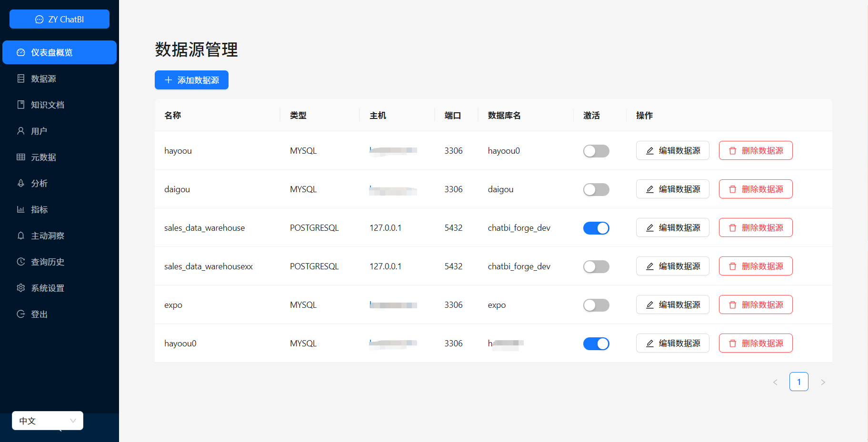Open the 分析 page
Image resolution: width=868 pixels, height=442 pixels.
click(x=40, y=183)
